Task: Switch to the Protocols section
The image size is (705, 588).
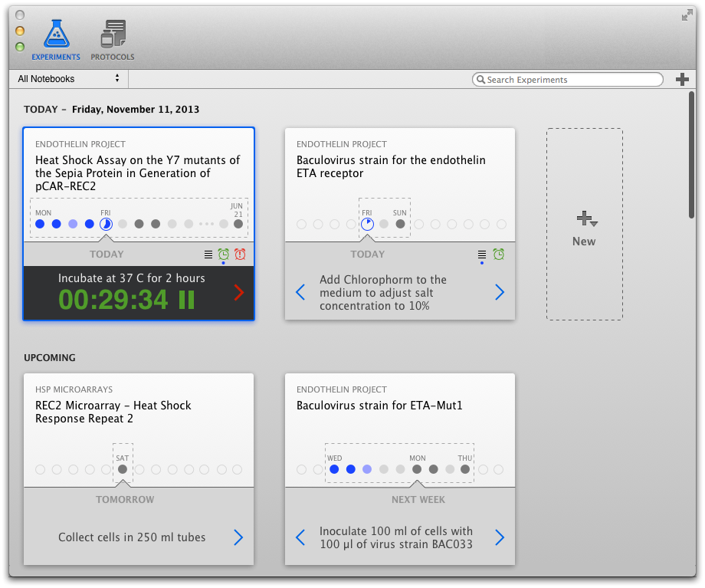Action: click(x=113, y=40)
